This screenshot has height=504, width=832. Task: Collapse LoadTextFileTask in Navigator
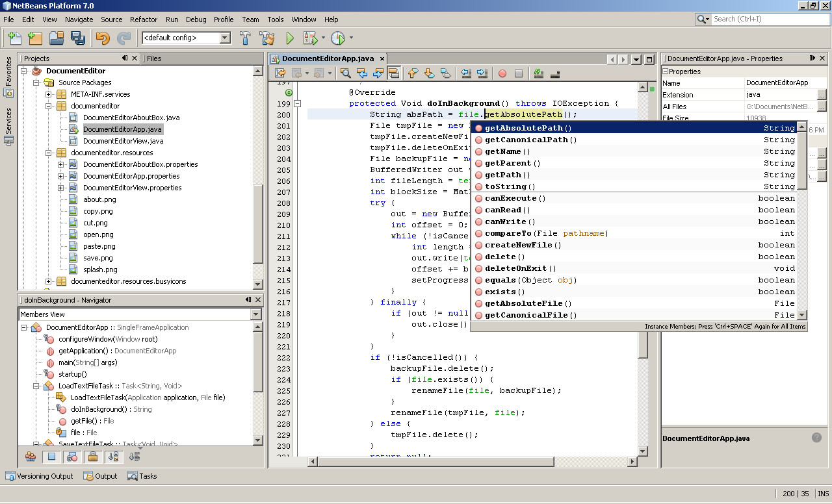(36, 386)
